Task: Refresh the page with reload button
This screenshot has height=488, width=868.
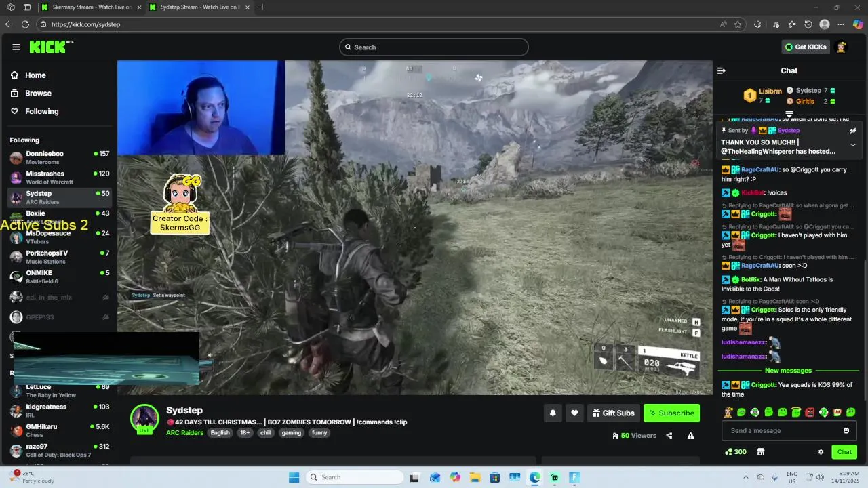Action: [x=25, y=24]
